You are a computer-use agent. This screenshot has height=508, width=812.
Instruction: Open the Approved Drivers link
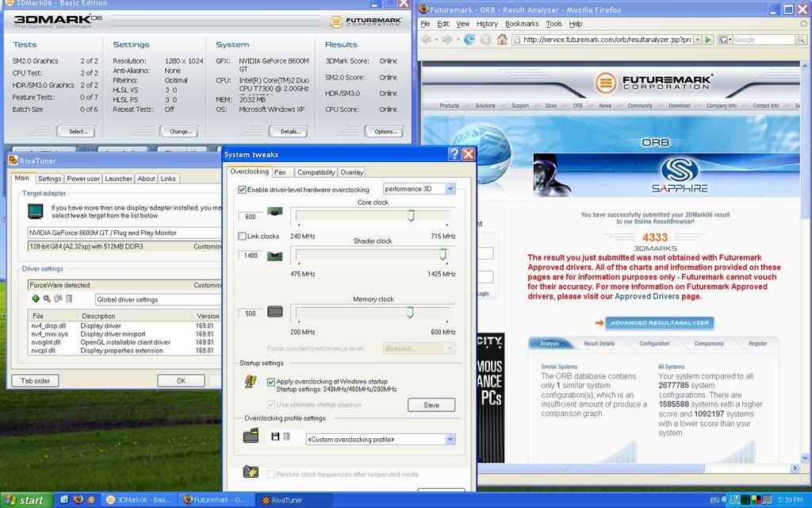pos(647,297)
